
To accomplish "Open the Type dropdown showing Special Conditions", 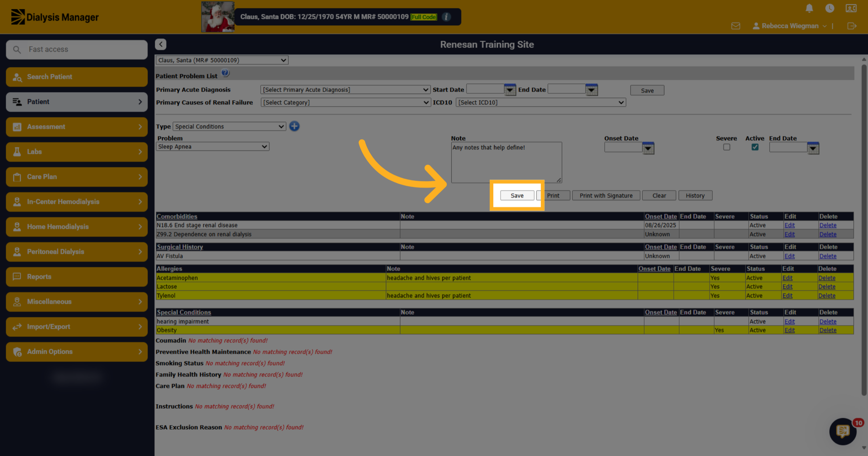I will 229,126.
